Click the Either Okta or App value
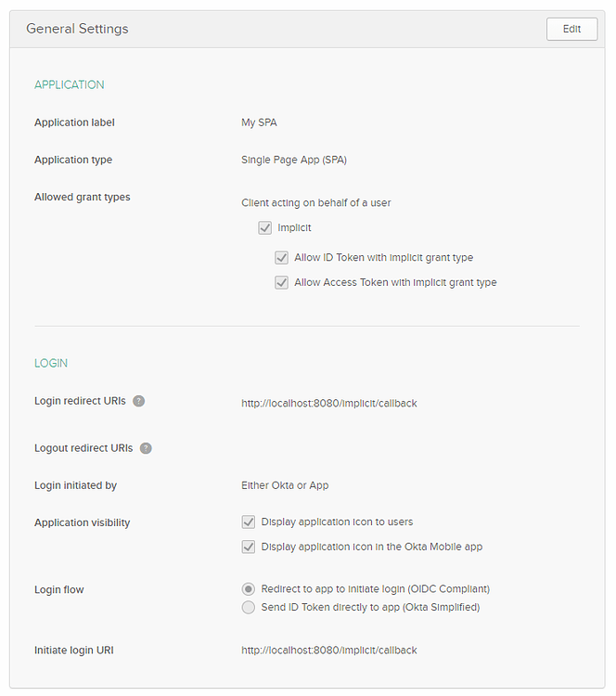The image size is (616, 696). click(285, 485)
